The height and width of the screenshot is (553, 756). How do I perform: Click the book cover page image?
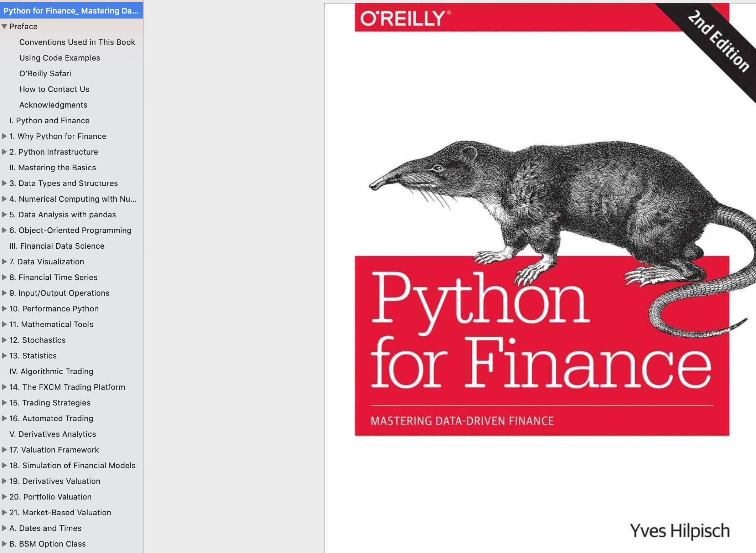(x=540, y=278)
